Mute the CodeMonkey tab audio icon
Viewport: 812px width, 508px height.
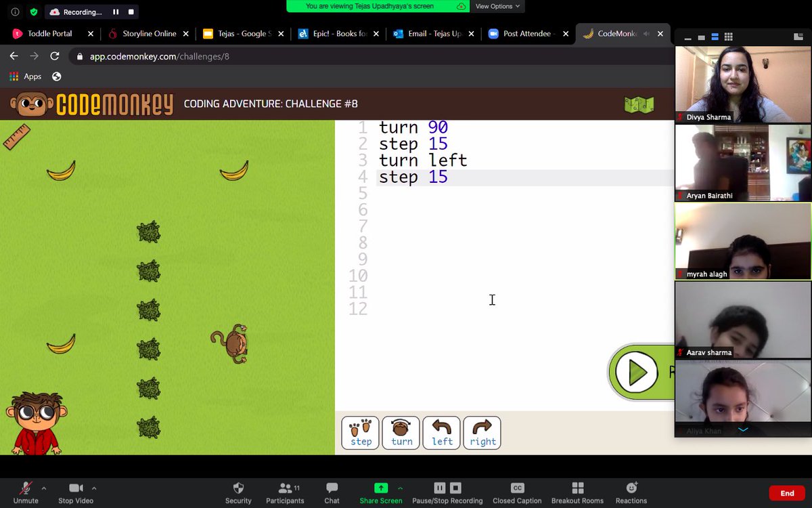click(647, 33)
